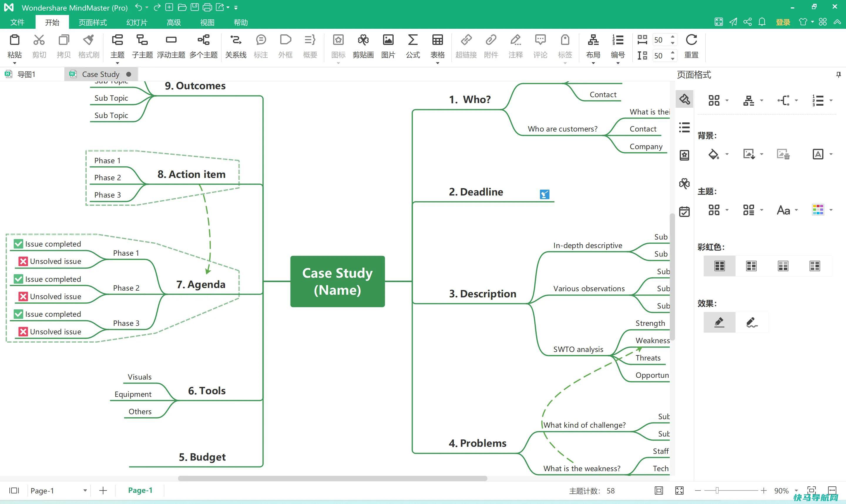Image resolution: width=846 pixels, height=504 pixels.
Task: Switch to the 页面样式 tab
Action: point(93,23)
